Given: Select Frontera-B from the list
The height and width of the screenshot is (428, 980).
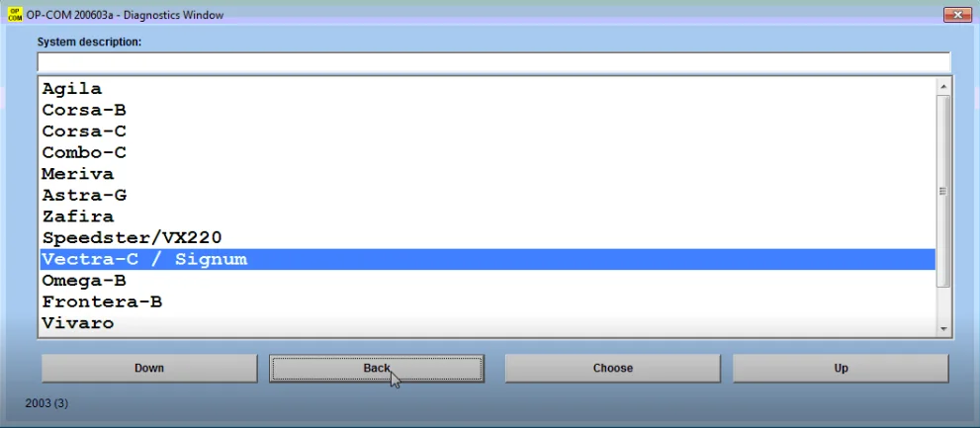Looking at the screenshot, I should pos(488,301).
